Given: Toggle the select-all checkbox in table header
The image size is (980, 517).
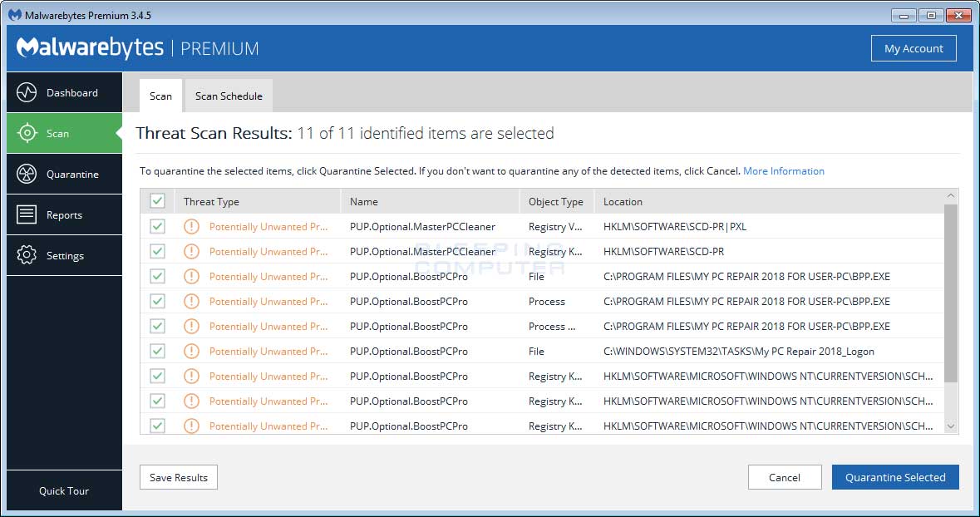Looking at the screenshot, I should point(157,201).
